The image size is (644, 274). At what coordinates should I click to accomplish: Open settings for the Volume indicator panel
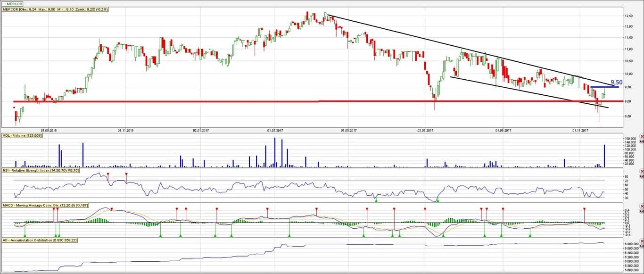point(641,141)
